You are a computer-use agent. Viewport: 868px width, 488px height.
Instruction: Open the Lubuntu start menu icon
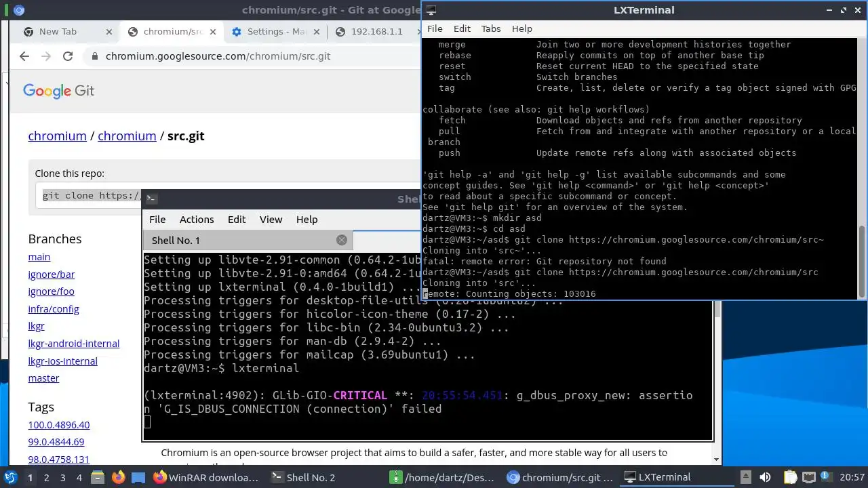pos(10,477)
